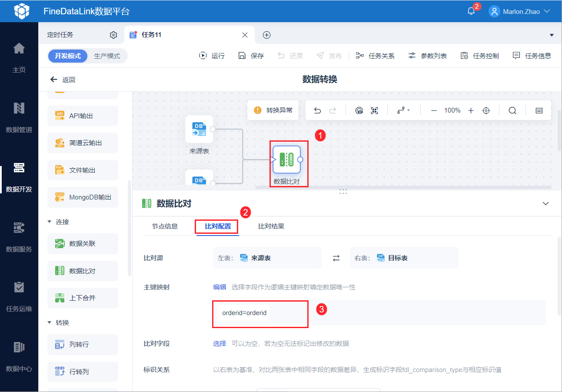Open the connector line style dropdown
The height and width of the screenshot is (392, 562).
point(403,110)
